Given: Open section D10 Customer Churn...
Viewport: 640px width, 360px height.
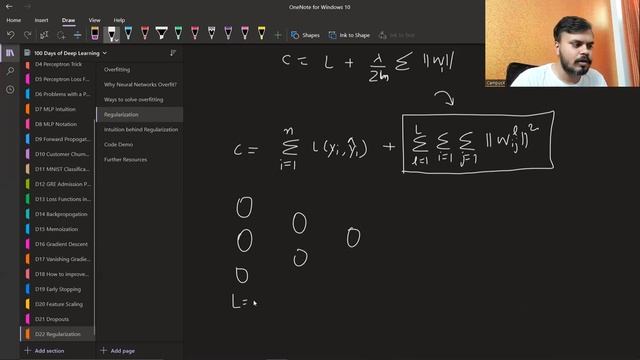Looking at the screenshot, I should click(x=58, y=154).
